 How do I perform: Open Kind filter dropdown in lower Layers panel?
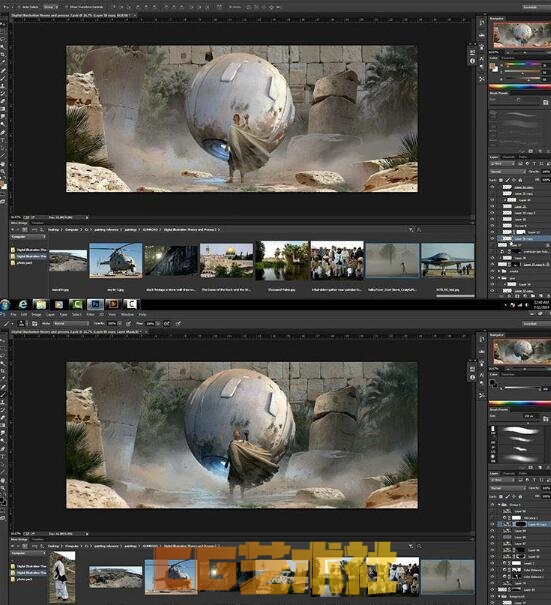(x=503, y=480)
